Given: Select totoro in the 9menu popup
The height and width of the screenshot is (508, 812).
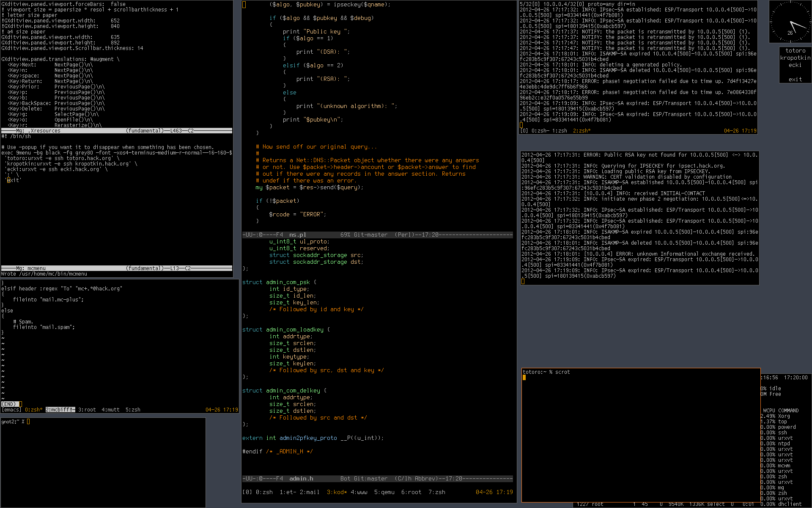Looking at the screenshot, I should [x=795, y=51].
